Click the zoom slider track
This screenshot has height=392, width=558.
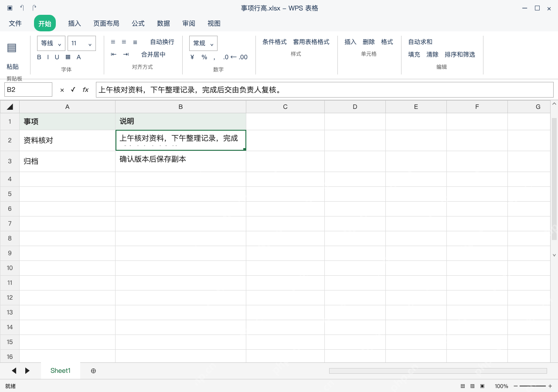tap(533, 386)
